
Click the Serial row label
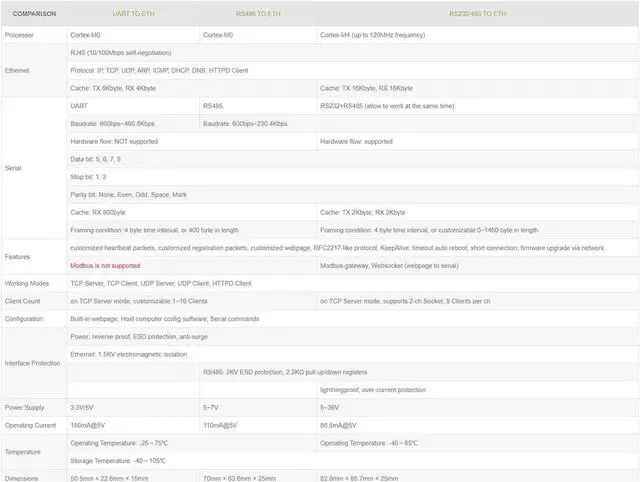click(x=34, y=168)
